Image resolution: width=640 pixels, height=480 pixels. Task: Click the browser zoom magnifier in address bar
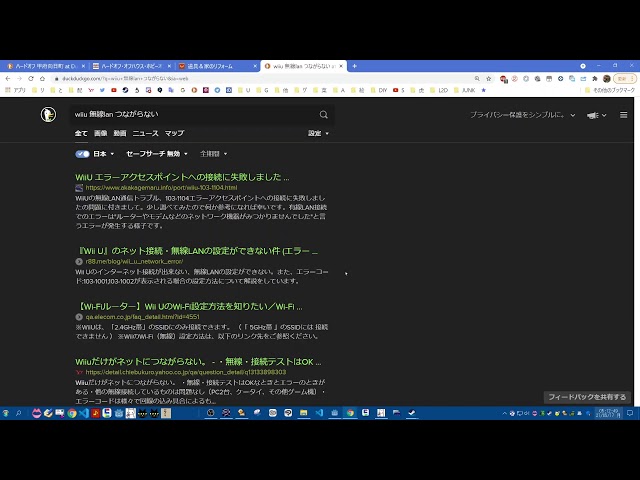point(477,78)
